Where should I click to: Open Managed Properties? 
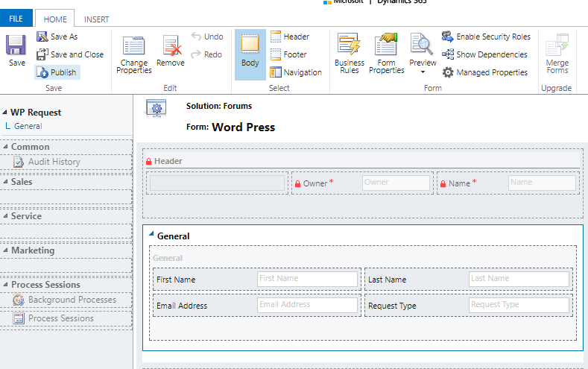485,72
